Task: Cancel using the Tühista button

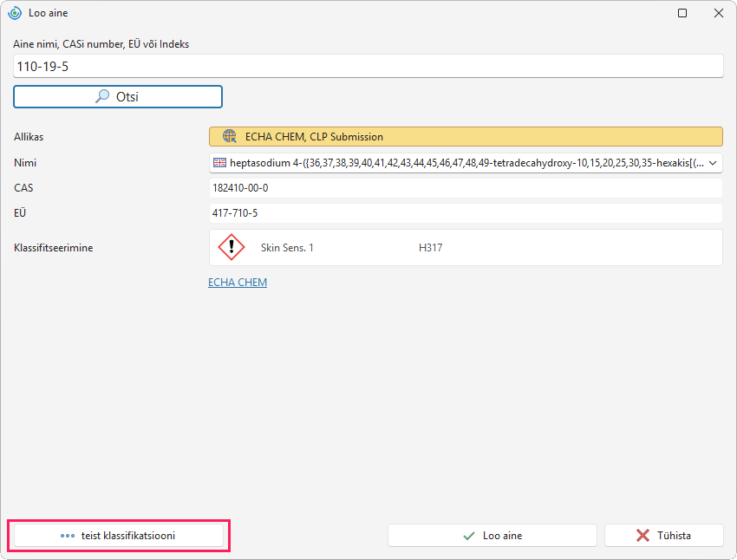Action: (x=663, y=536)
